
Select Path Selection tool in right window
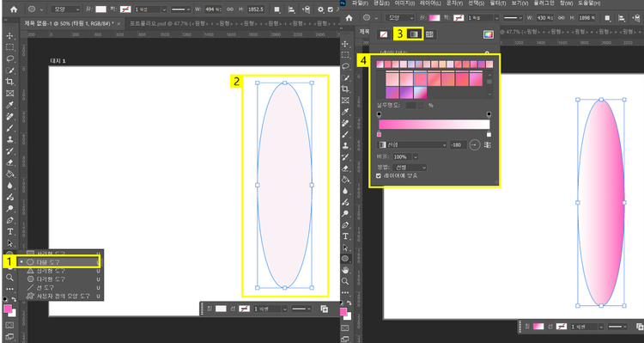click(345, 248)
